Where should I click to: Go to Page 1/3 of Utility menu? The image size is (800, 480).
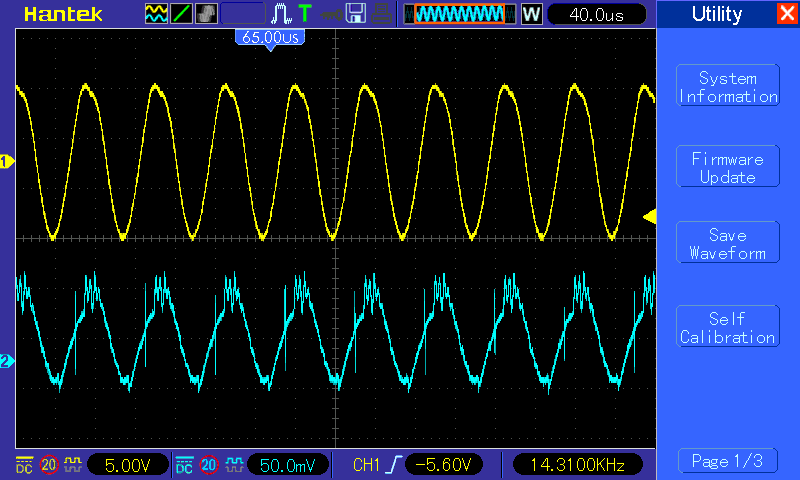(728, 461)
